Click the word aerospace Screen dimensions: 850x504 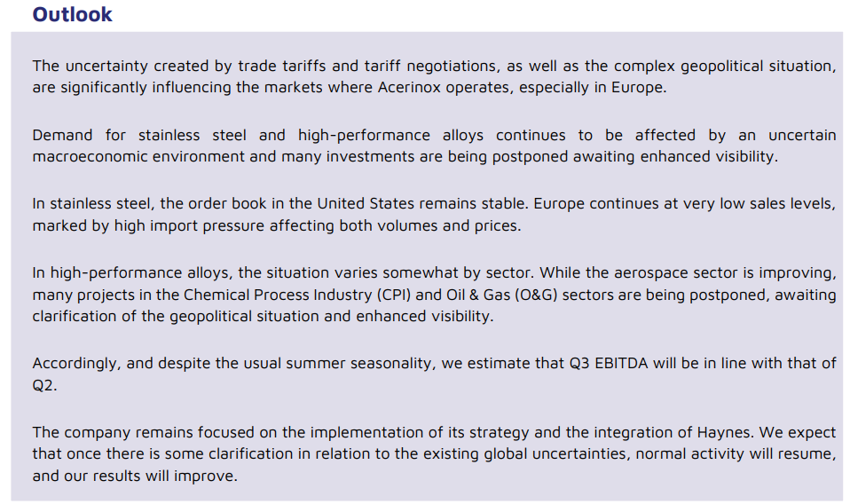650,272
